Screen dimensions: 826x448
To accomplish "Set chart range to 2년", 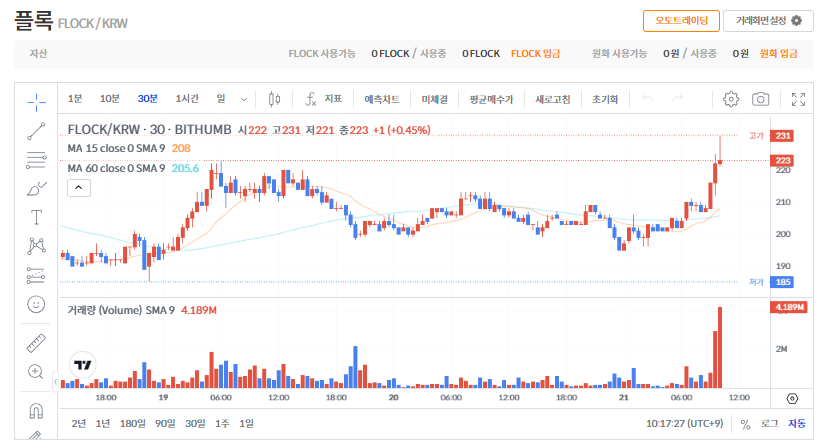I will (x=78, y=423).
